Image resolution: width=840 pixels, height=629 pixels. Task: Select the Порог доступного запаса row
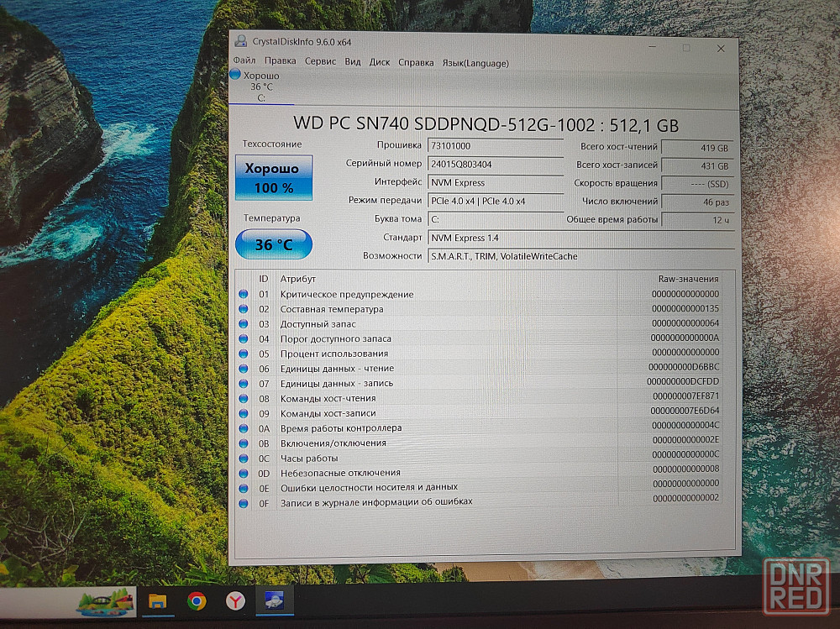[x=480, y=338]
